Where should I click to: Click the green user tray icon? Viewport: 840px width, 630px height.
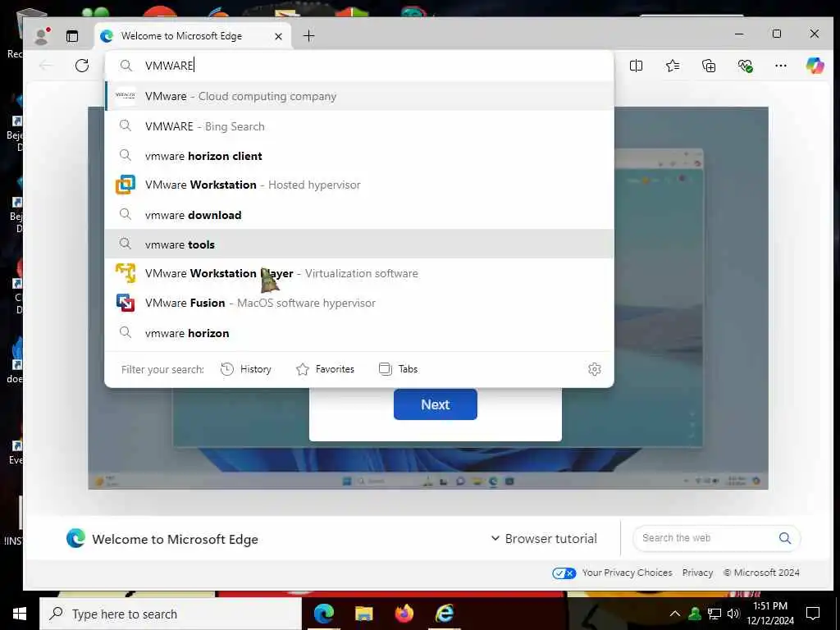[x=695, y=614]
